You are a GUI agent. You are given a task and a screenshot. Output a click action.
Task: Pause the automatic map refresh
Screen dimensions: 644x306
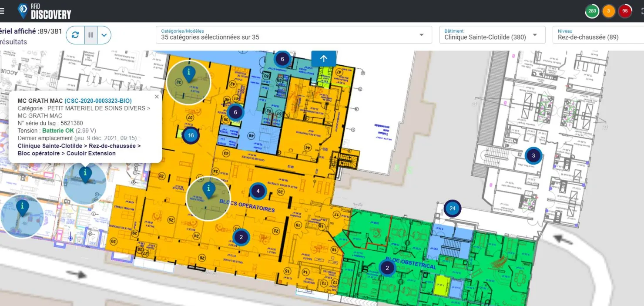pyautogui.click(x=91, y=35)
